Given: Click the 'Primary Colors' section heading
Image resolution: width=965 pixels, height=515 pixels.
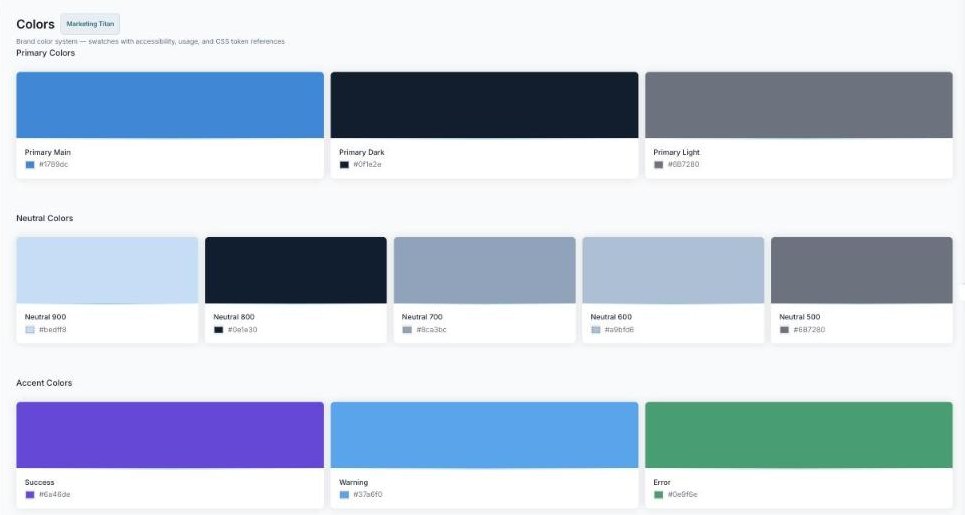Looking at the screenshot, I should [46, 53].
